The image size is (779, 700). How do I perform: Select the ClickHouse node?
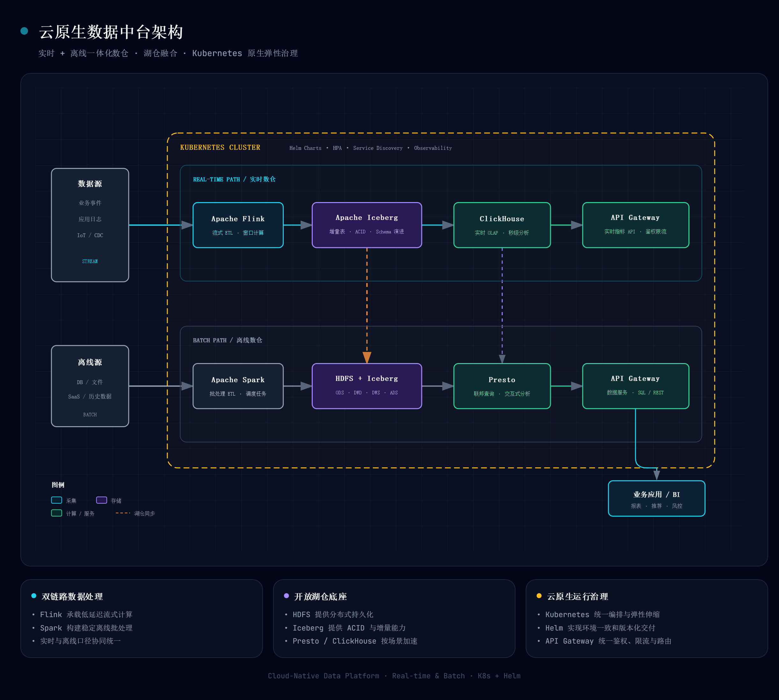(502, 225)
